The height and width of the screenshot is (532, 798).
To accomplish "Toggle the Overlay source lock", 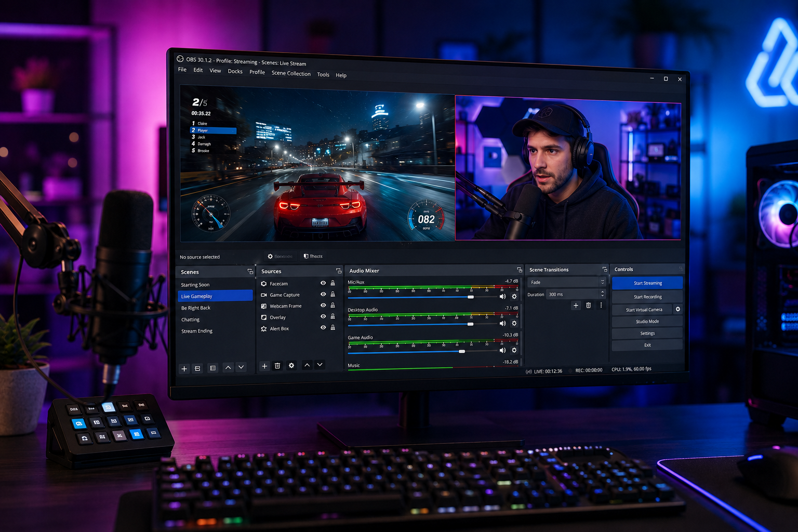I will pyautogui.click(x=333, y=316).
